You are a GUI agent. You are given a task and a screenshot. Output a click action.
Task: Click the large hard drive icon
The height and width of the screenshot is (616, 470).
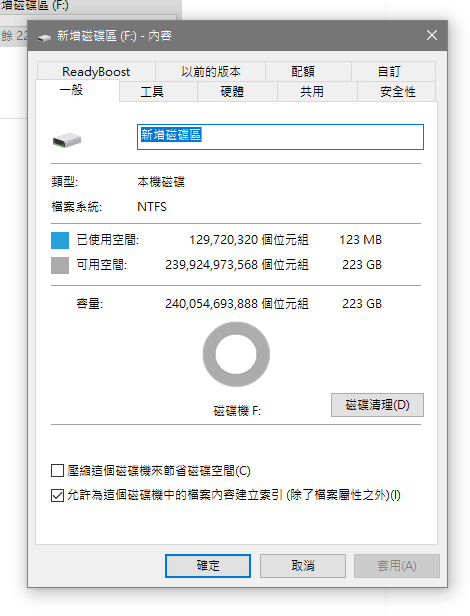[67, 140]
